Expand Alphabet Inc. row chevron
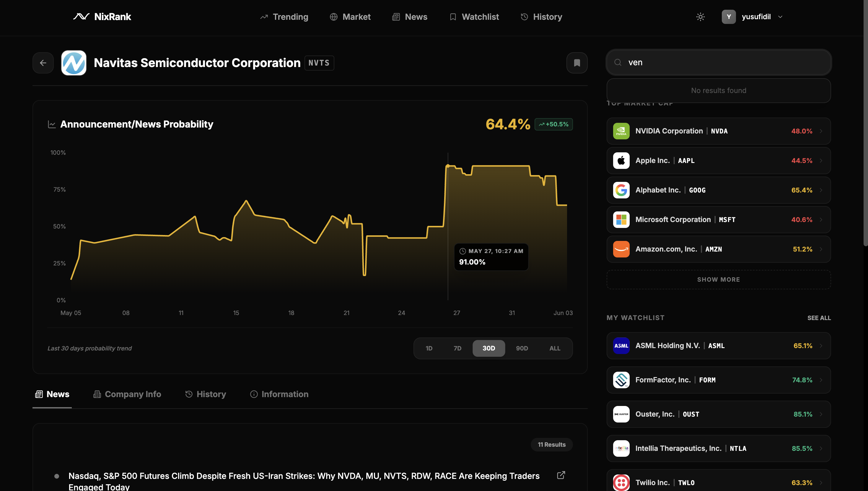The image size is (868, 491). [x=821, y=190]
